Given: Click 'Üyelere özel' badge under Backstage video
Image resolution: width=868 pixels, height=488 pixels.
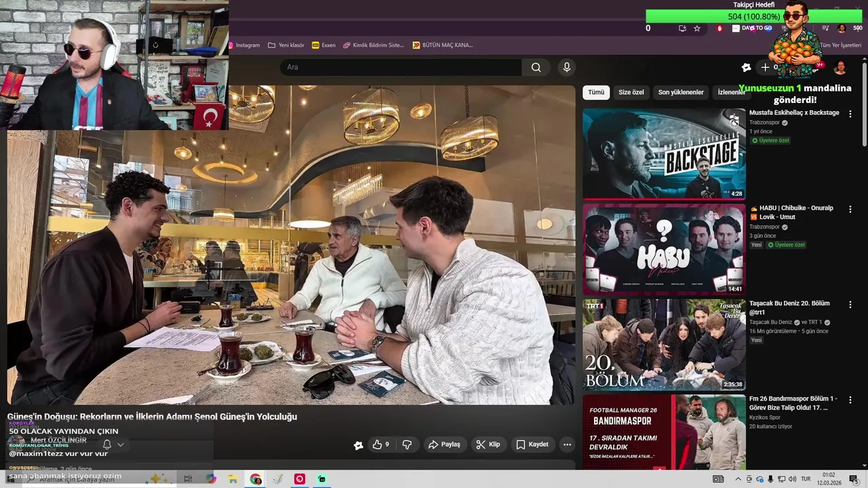Looking at the screenshot, I should (x=770, y=140).
